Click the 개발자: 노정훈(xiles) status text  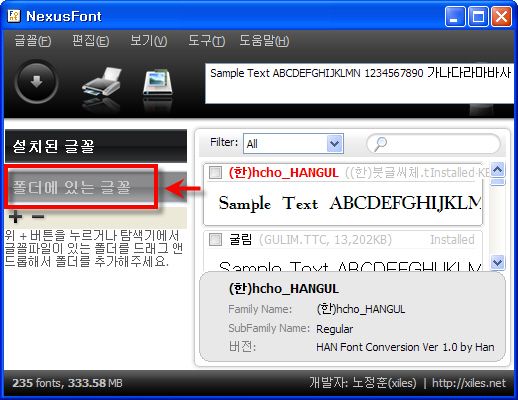[x=363, y=382]
